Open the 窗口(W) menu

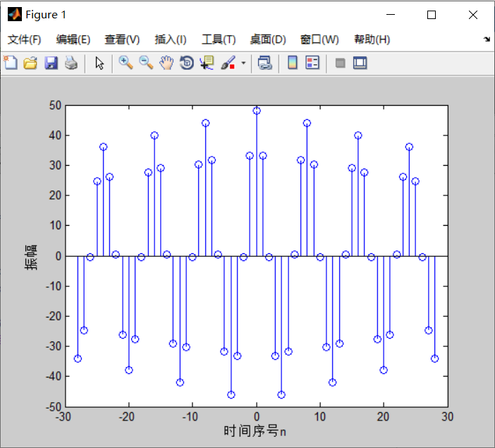point(319,40)
